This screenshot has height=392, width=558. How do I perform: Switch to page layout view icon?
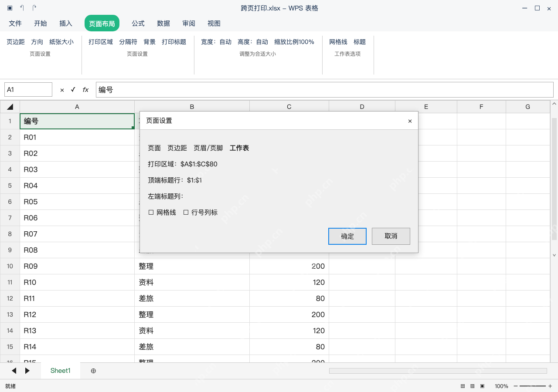coord(473,386)
